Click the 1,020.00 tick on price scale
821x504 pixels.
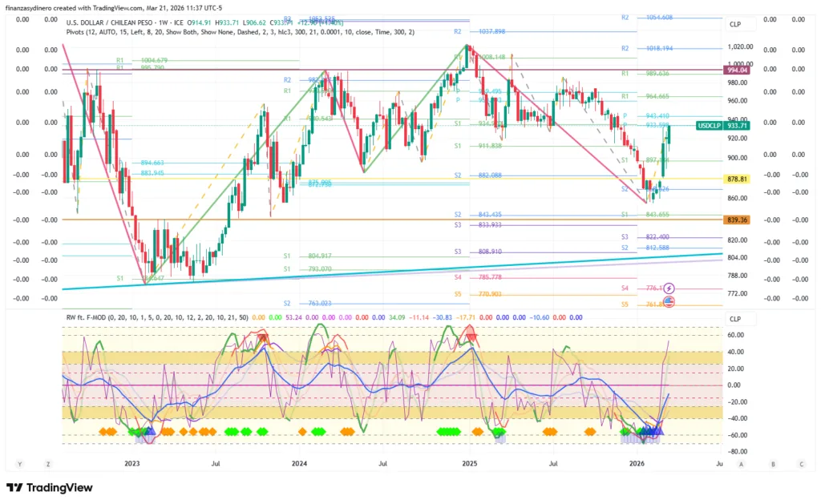click(x=739, y=47)
